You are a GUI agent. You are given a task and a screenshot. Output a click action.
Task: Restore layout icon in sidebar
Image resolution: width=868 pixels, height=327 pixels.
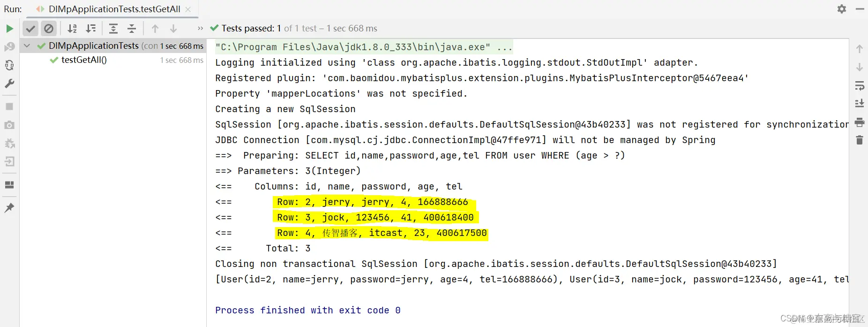pos(9,184)
